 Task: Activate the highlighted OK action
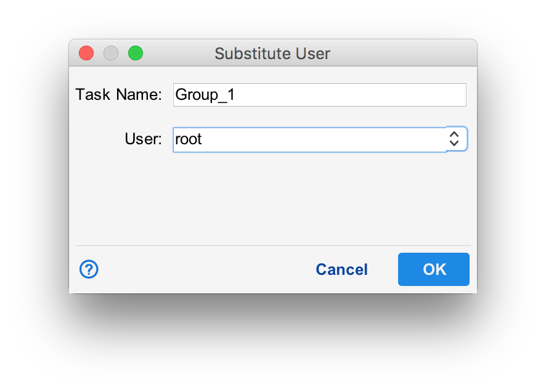433,269
